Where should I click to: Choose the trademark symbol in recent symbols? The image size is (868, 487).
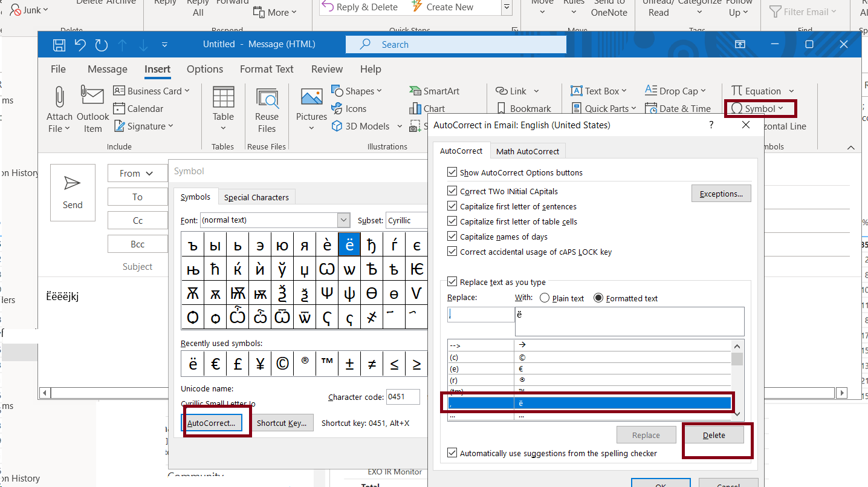pos(327,364)
